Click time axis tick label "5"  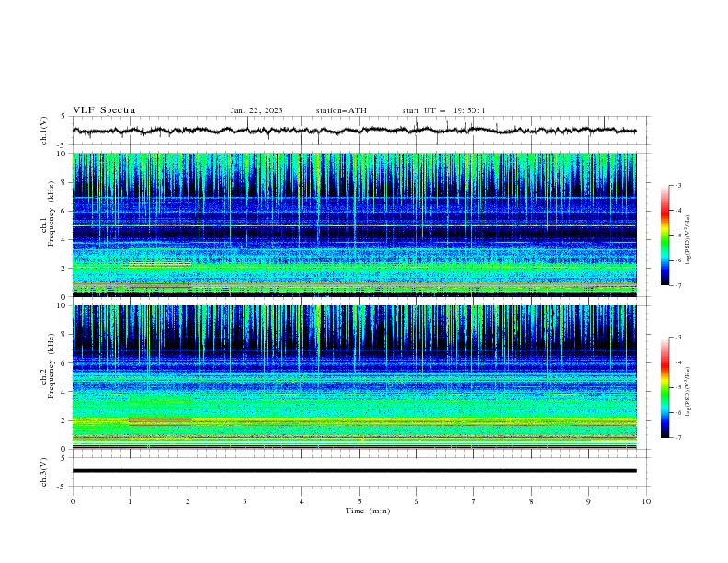coord(359,501)
